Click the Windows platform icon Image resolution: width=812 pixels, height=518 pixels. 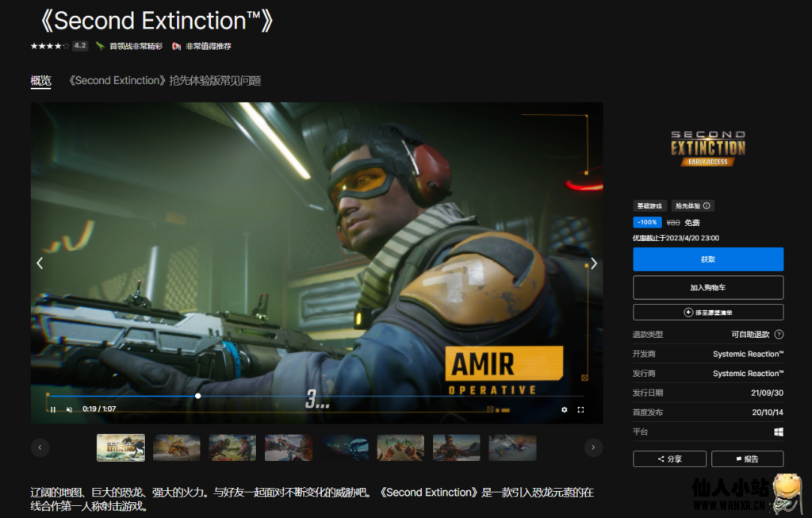(779, 432)
